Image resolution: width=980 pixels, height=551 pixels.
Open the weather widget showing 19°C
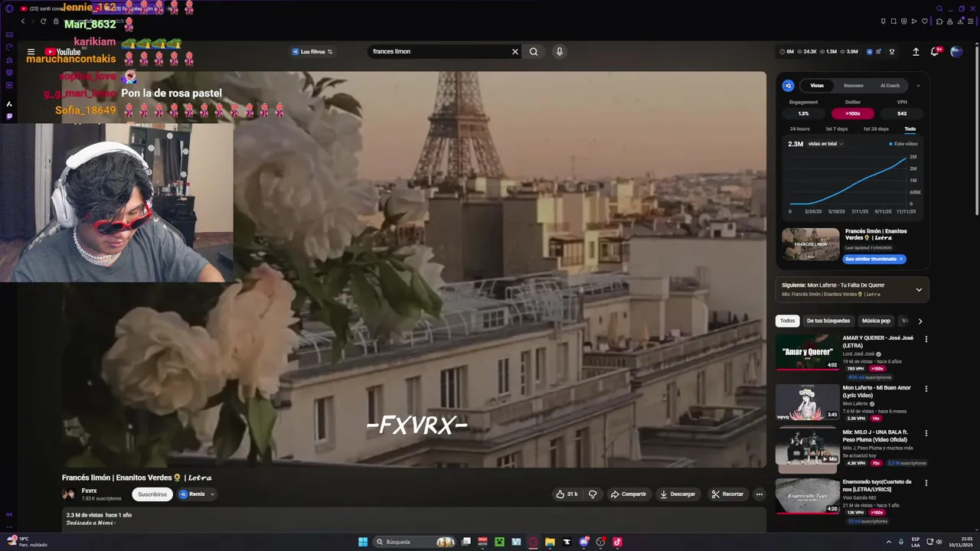tap(27, 542)
